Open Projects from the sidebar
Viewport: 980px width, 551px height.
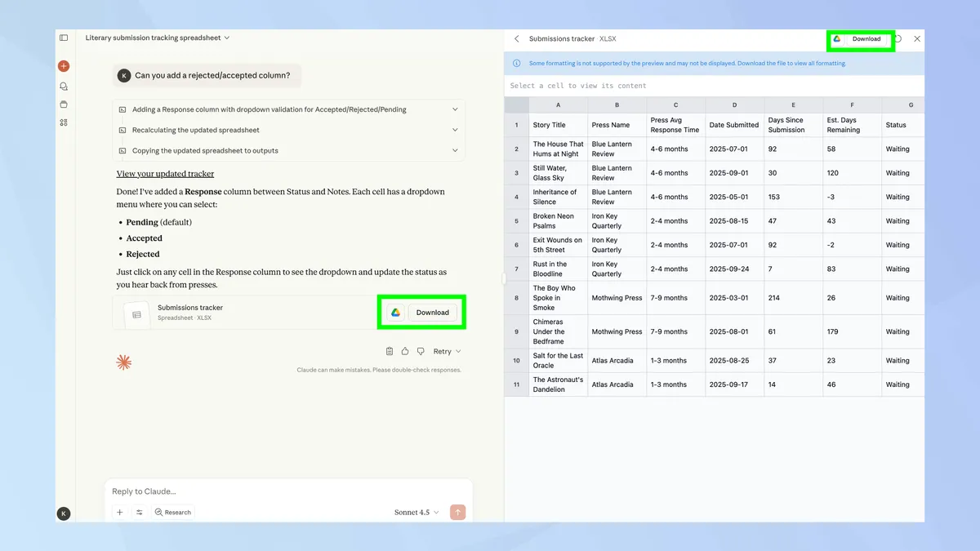tap(64, 104)
